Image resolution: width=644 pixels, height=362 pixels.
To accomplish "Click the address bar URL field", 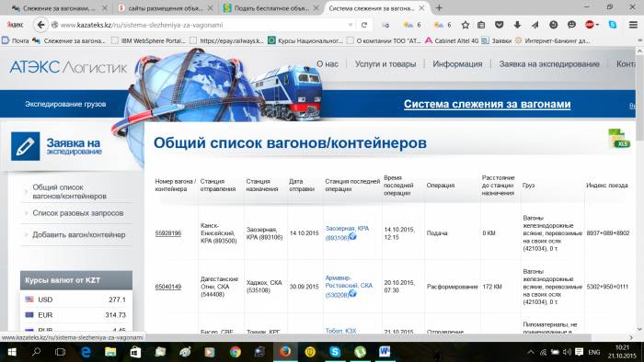I will [x=201, y=25].
